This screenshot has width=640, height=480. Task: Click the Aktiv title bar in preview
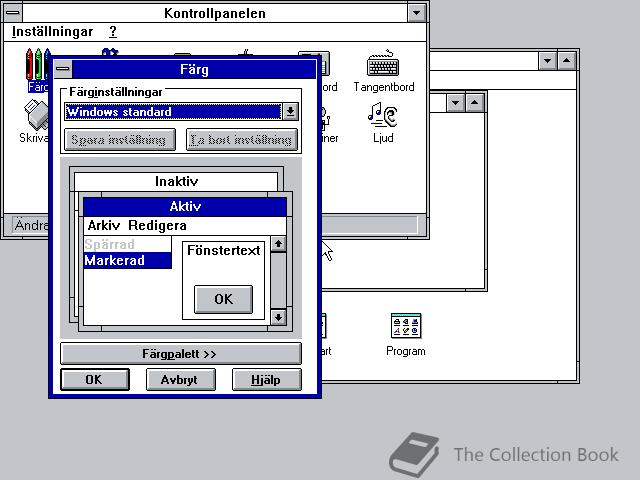pos(185,207)
